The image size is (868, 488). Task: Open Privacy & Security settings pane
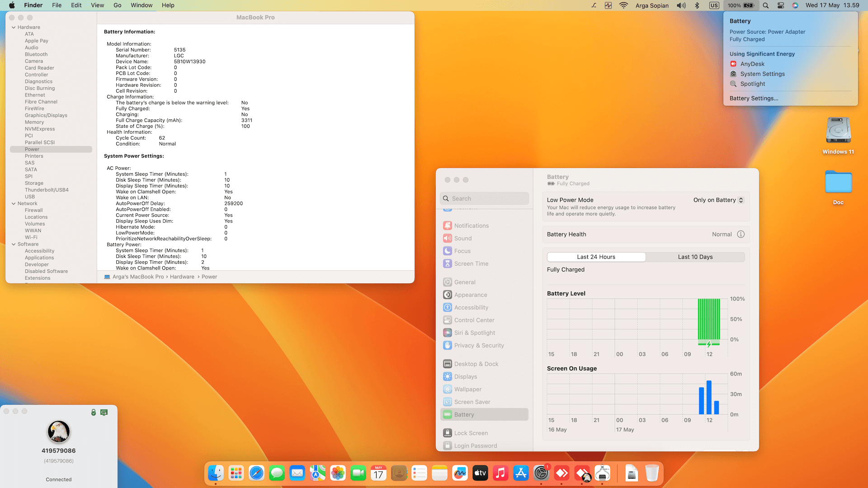(x=479, y=345)
